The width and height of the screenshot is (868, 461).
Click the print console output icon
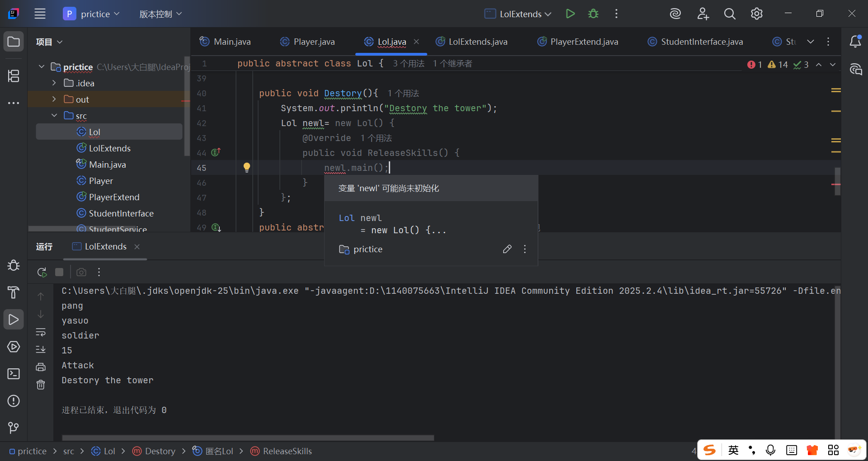tap(41, 367)
